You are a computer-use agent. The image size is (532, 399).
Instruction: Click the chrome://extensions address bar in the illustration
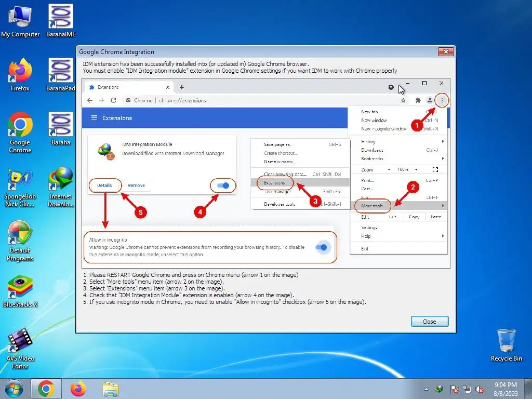(265, 100)
